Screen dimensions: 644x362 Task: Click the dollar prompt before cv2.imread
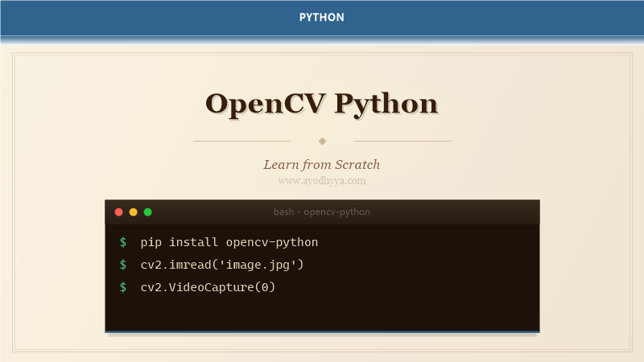123,265
